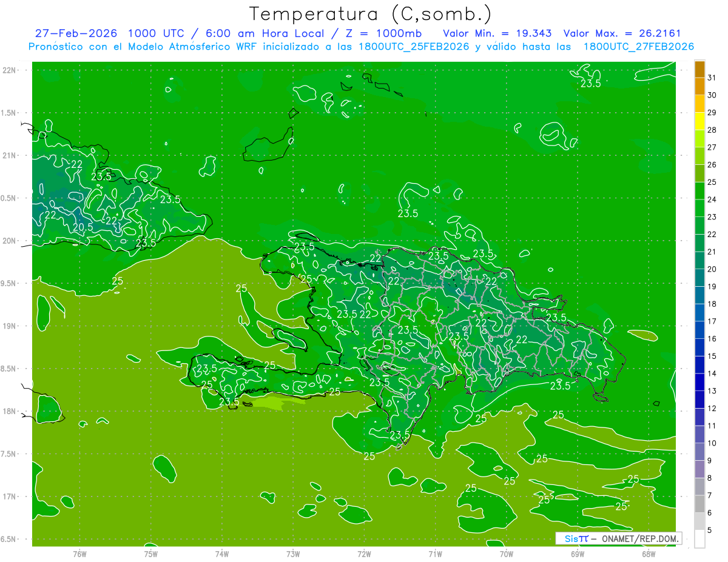
Task: Click the "69W" longitude label
Action: coord(577,554)
